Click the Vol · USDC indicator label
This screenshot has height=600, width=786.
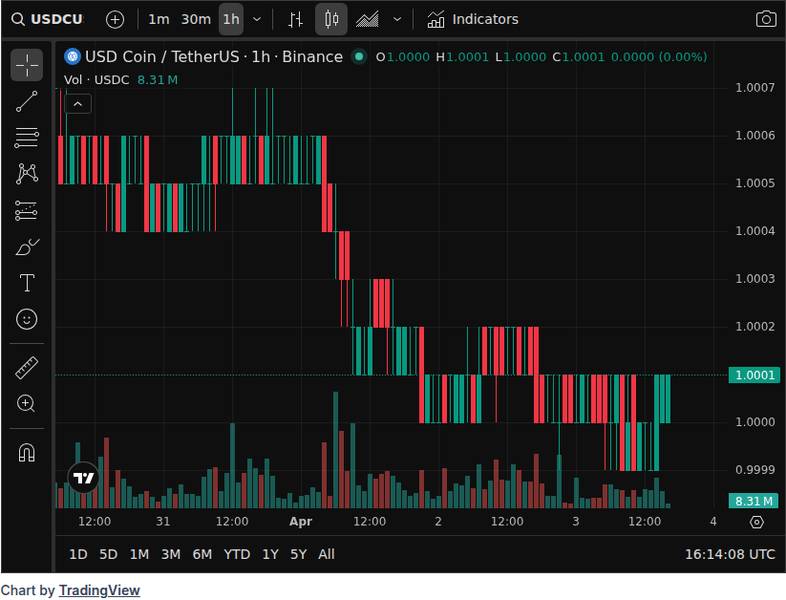(97, 80)
